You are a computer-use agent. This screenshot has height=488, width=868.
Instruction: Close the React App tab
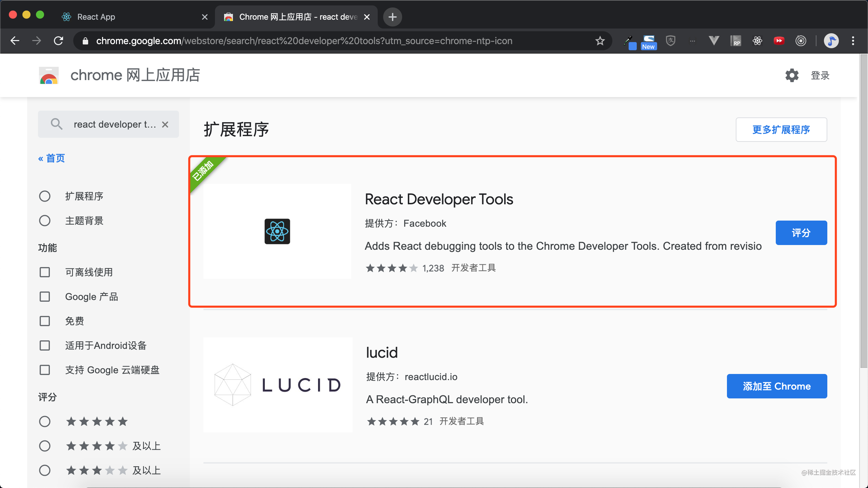tap(204, 17)
